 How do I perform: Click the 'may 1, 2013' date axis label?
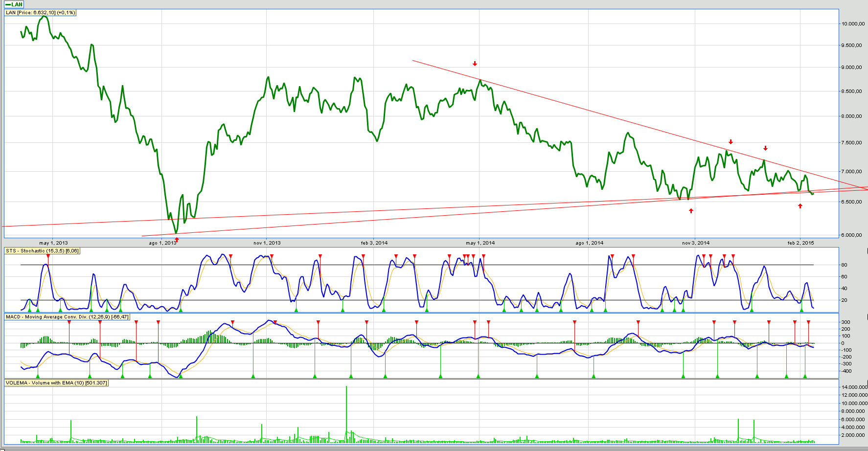[x=53, y=243]
